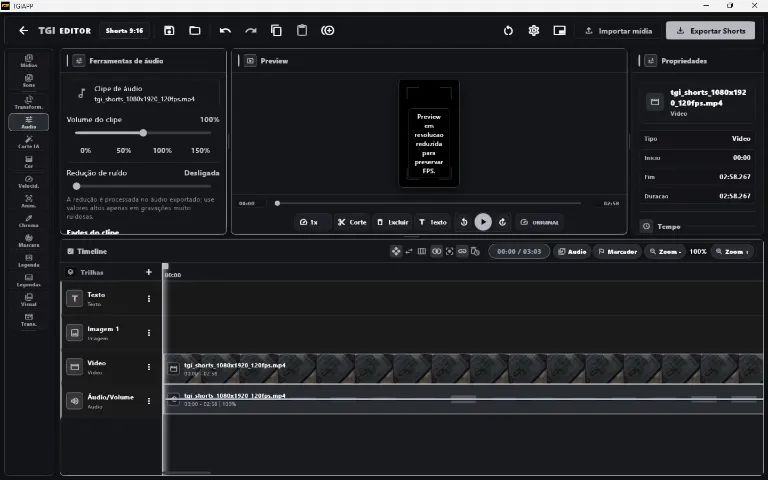Redo the last edit

coord(251,30)
